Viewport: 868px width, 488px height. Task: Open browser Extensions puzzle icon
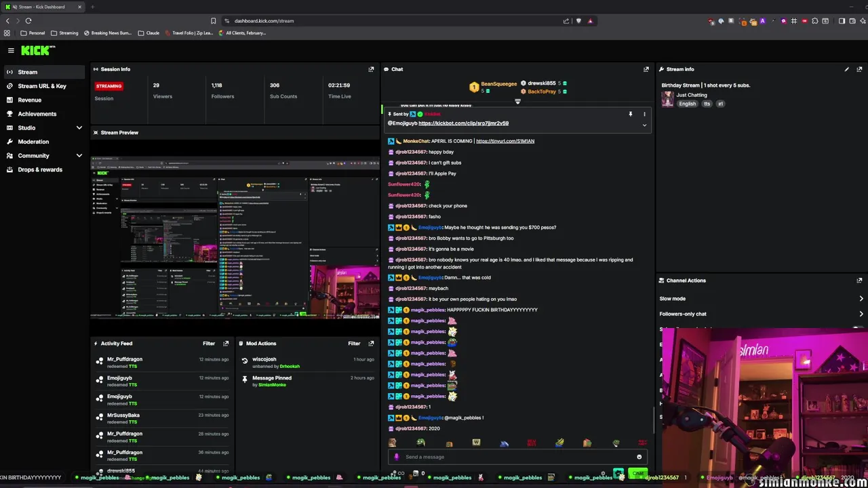point(815,21)
